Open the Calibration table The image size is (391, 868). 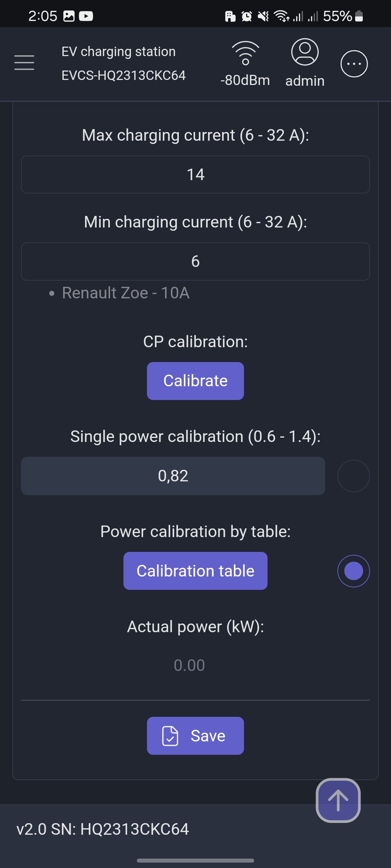(195, 571)
